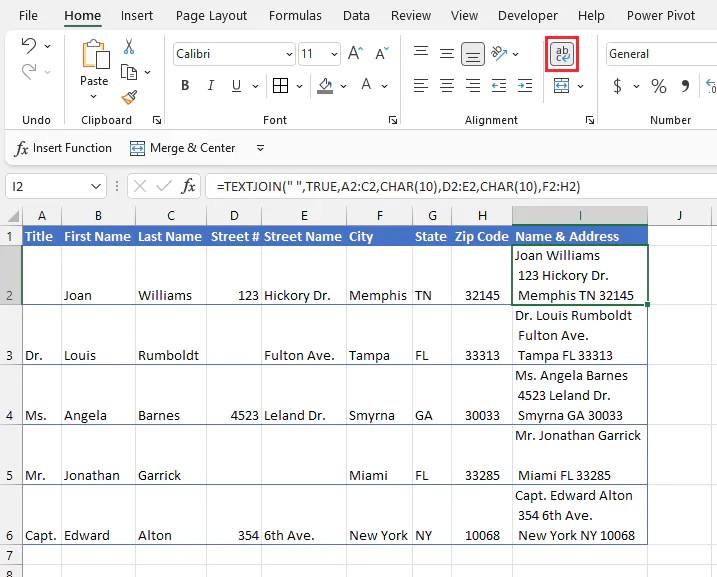Open Undo history dropdown arrow
The image size is (717, 577).
pyautogui.click(x=48, y=46)
